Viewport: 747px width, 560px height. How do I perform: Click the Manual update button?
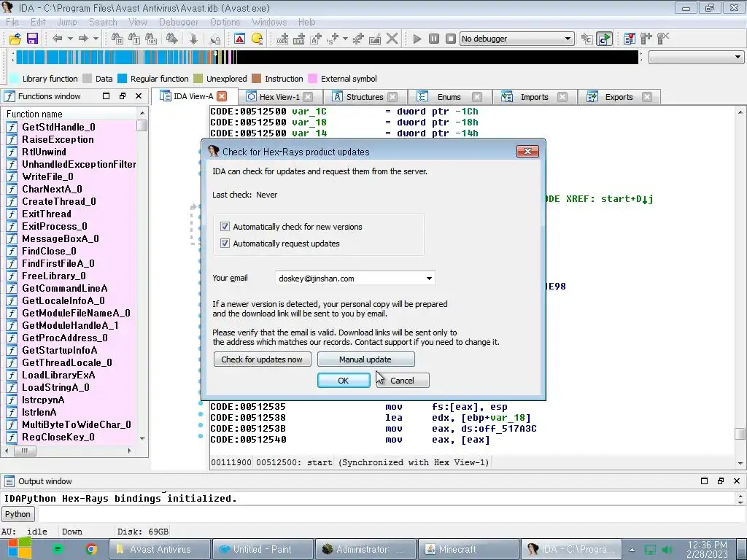tap(365, 359)
